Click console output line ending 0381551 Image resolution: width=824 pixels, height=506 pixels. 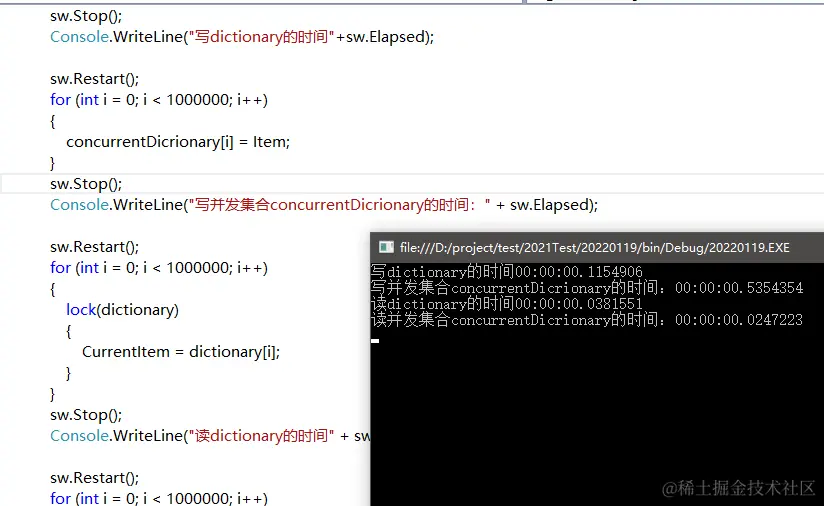click(x=507, y=304)
